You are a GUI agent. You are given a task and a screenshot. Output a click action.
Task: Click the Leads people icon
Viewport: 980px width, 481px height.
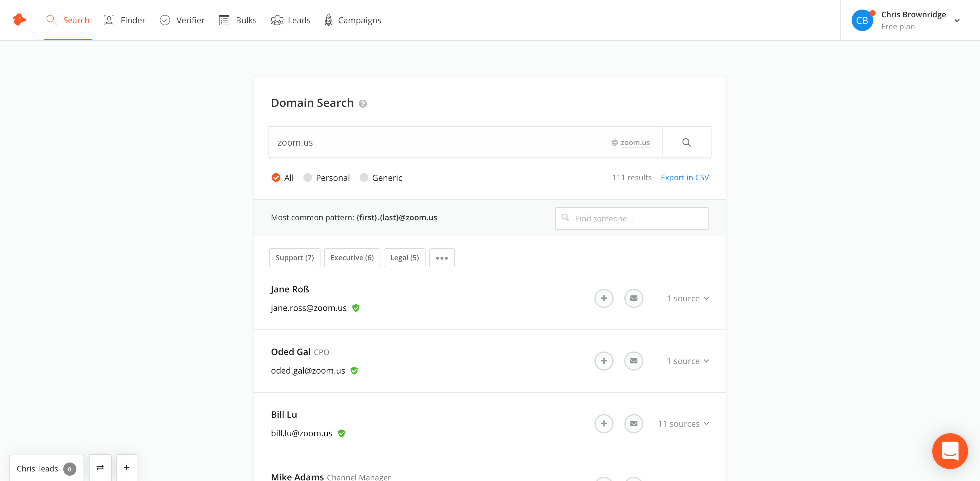click(x=277, y=20)
